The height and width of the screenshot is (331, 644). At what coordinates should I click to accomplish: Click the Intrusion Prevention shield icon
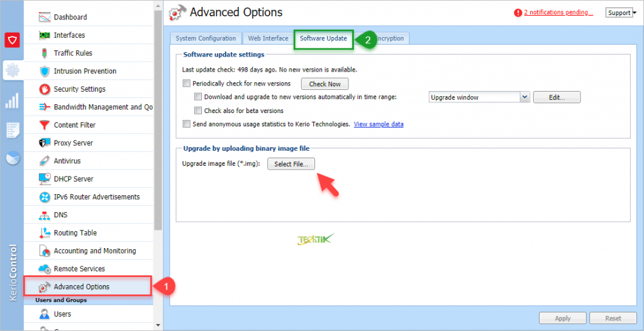click(x=44, y=71)
